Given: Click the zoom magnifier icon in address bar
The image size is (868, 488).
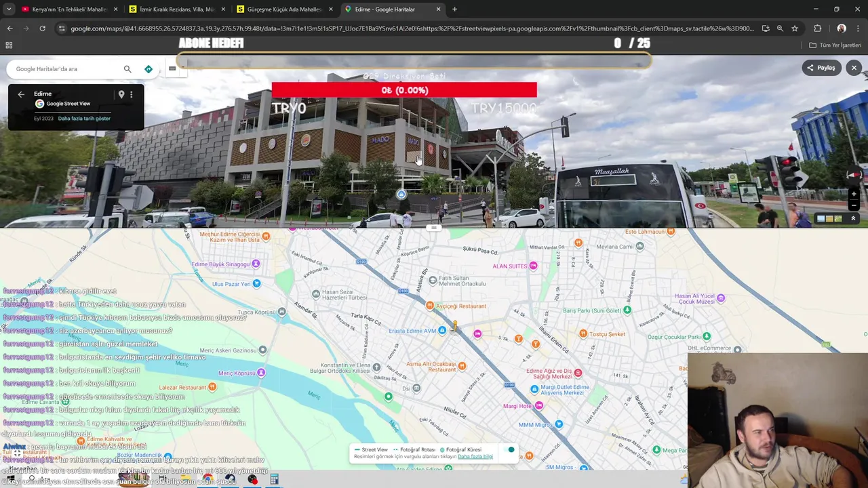Looking at the screenshot, I should (780, 28).
